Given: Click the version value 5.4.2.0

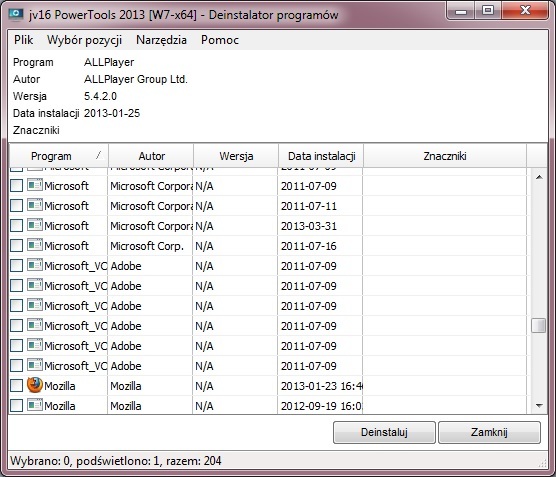Looking at the screenshot, I should point(100,96).
